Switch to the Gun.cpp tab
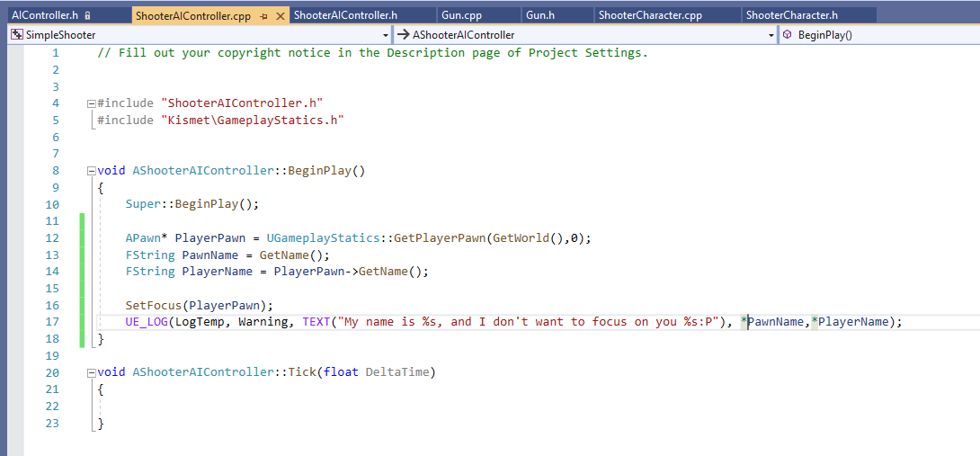The image size is (980, 456). click(x=460, y=15)
